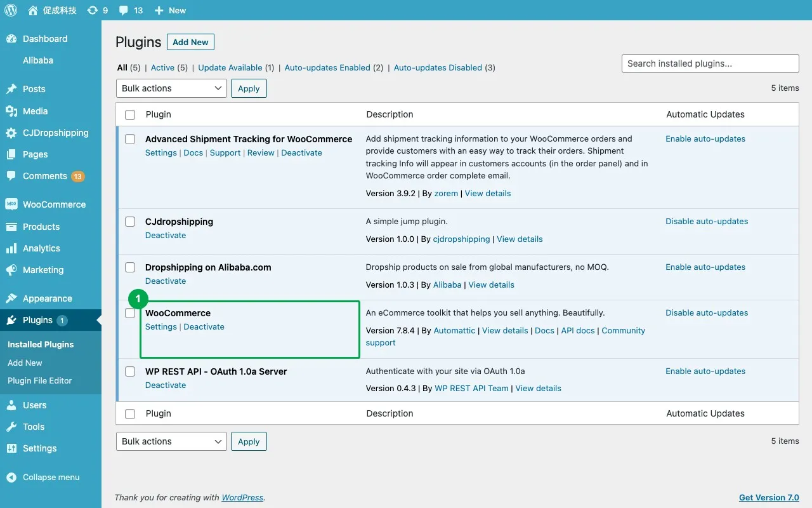Screen dimensions: 812x508
Task: Click the Comments speech bubble sidebar icon
Action: [x=11, y=176]
